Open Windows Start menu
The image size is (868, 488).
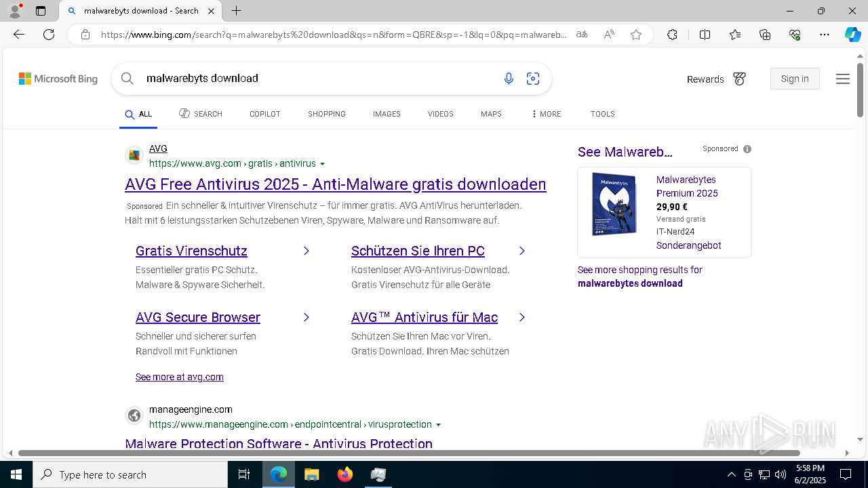click(x=16, y=474)
